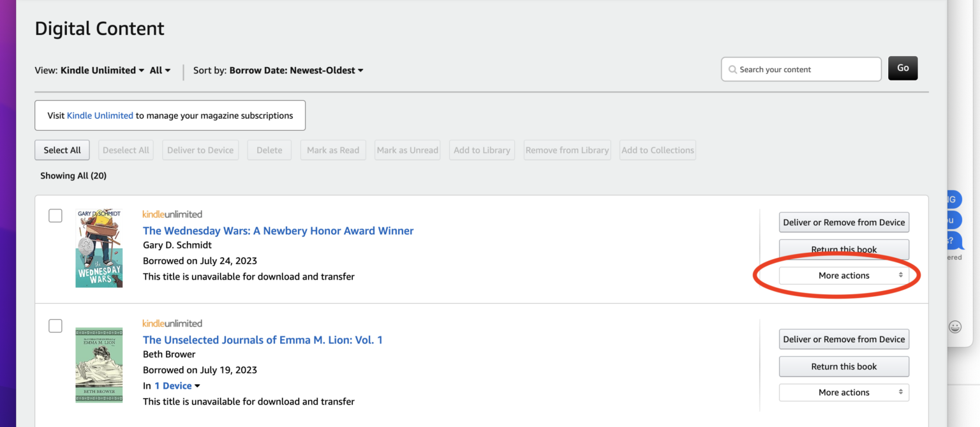Click Deliver or Remove from Device for Emma M. Lion
980x427 pixels.
[844, 339]
